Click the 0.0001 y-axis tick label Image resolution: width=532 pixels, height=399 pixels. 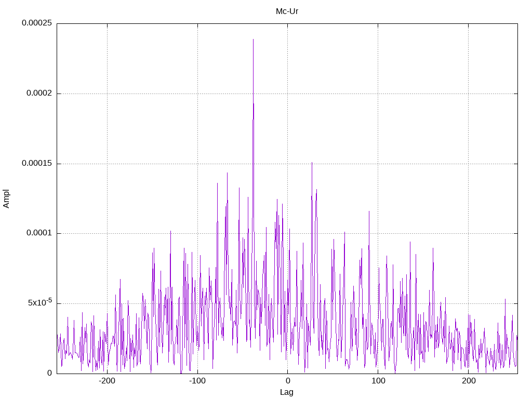[x=39, y=233]
